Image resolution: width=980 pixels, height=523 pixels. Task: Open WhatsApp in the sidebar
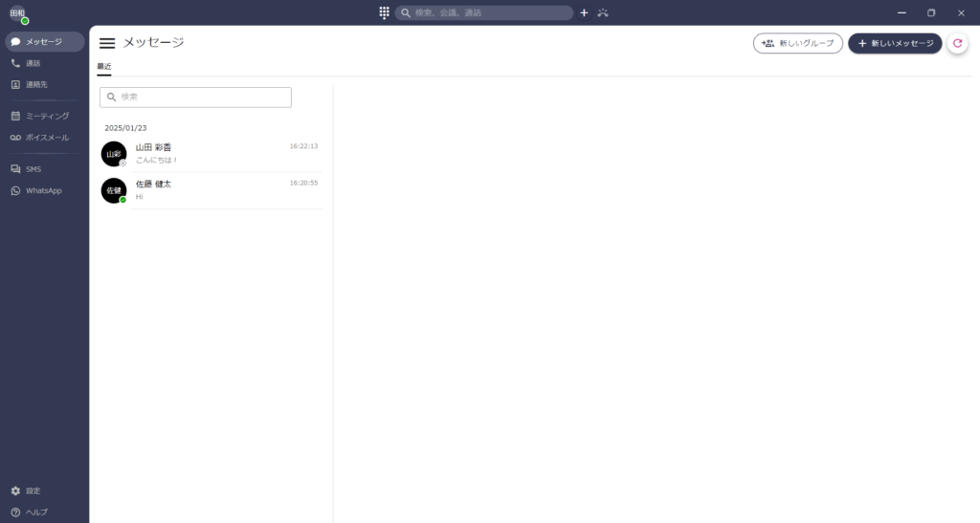click(x=43, y=190)
